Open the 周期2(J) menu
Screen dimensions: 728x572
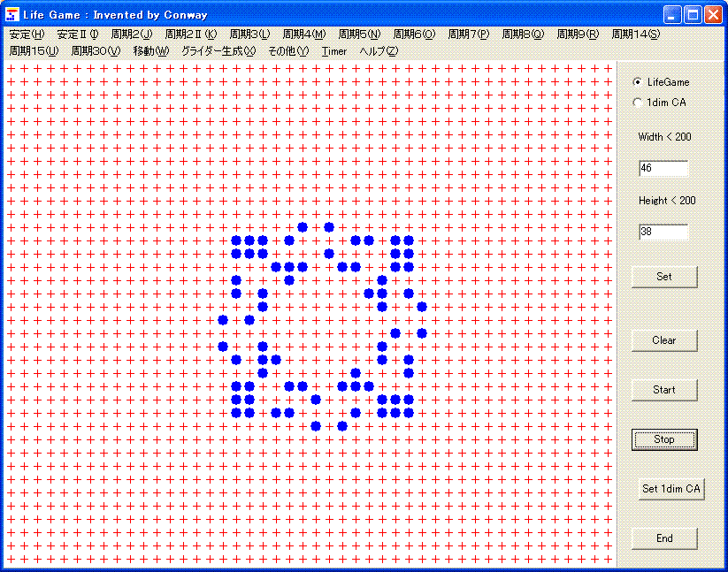click(x=132, y=34)
